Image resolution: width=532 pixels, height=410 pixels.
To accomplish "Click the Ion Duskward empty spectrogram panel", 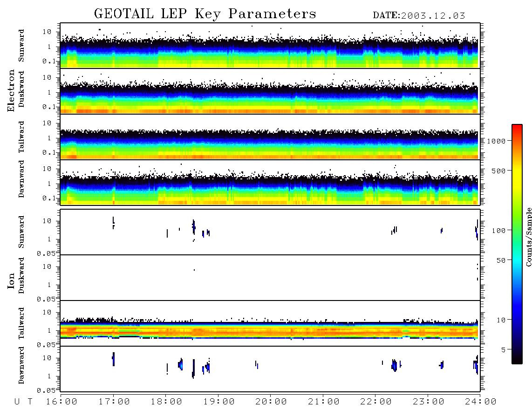I will [x=270, y=278].
